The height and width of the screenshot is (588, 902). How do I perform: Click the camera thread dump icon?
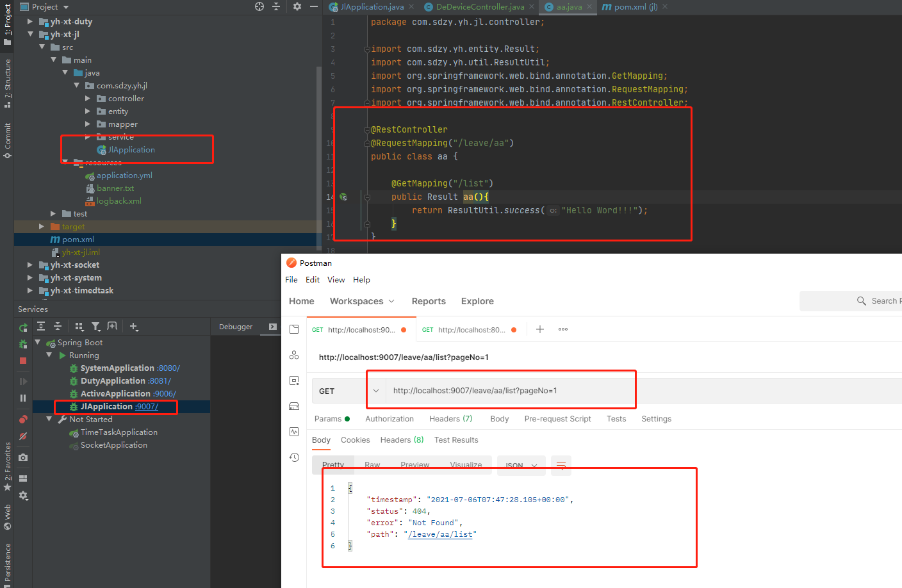click(23, 457)
